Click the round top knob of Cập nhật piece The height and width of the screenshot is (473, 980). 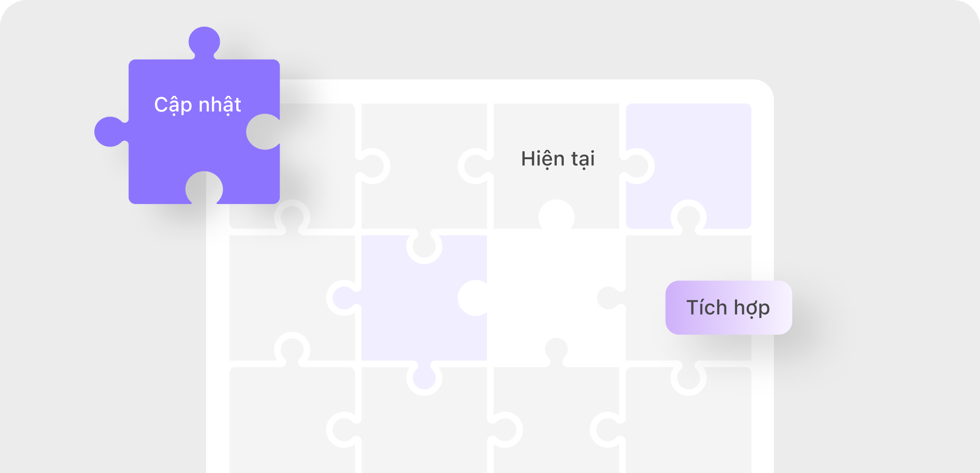click(204, 41)
